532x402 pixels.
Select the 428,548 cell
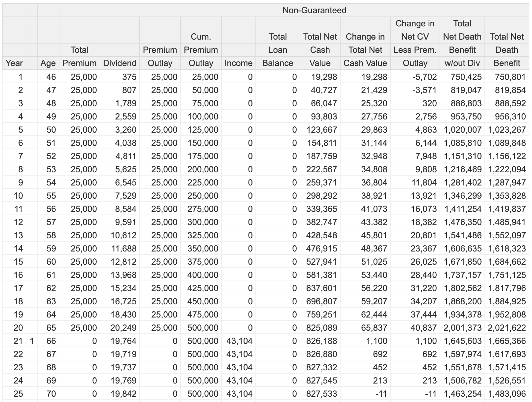point(320,235)
